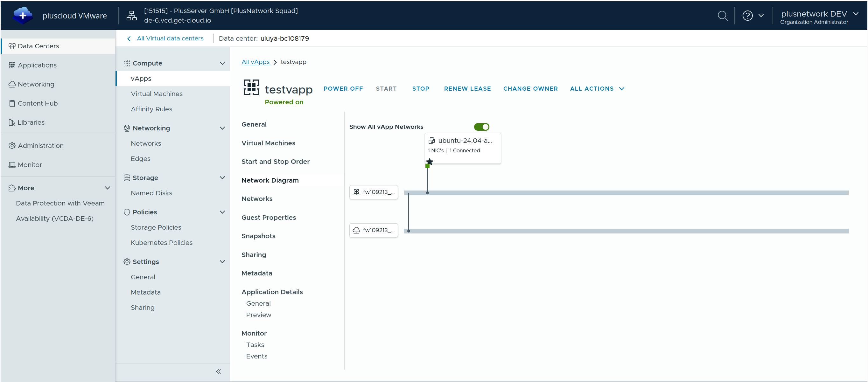Click the Monitor sidebar icon
868x382 pixels.
[x=12, y=165]
